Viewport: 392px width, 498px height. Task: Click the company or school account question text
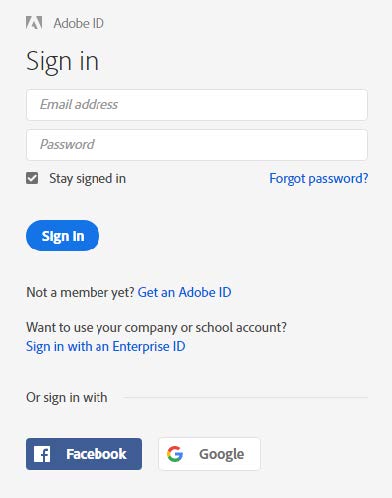coord(156,327)
